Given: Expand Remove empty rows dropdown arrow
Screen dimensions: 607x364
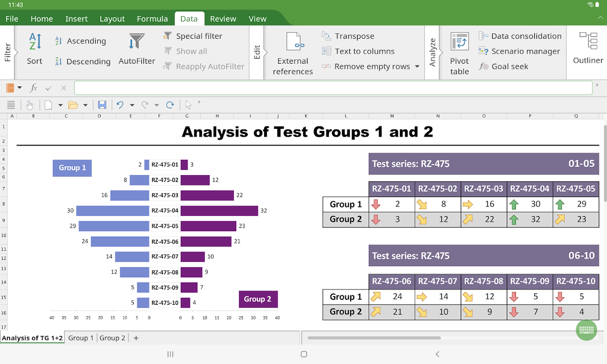Looking at the screenshot, I should [x=417, y=66].
